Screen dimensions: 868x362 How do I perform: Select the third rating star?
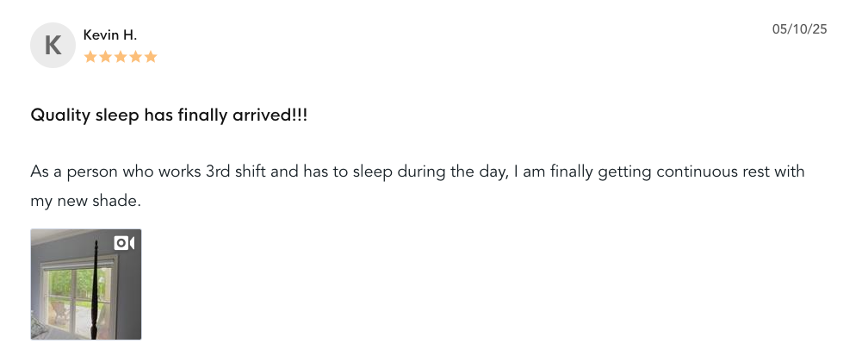pos(121,57)
